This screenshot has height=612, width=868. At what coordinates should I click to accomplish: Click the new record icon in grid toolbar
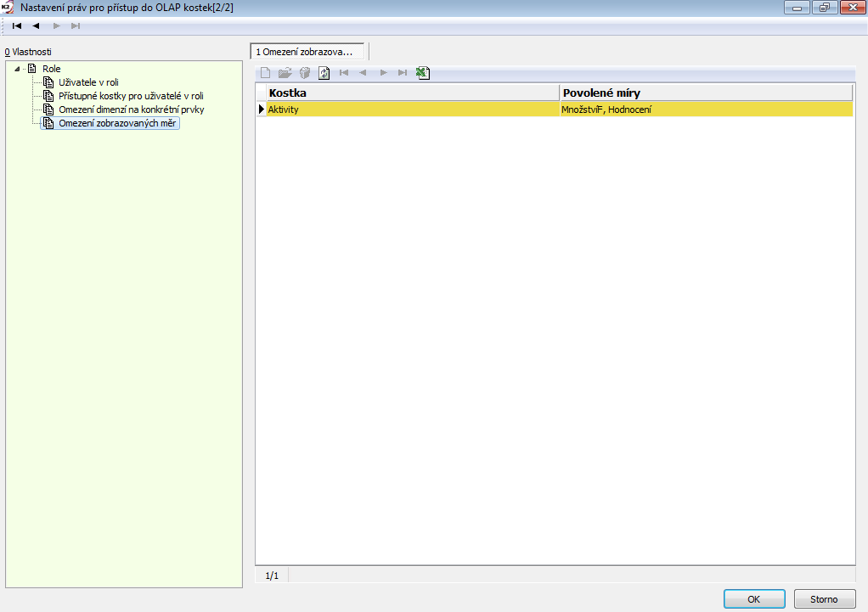[266, 73]
